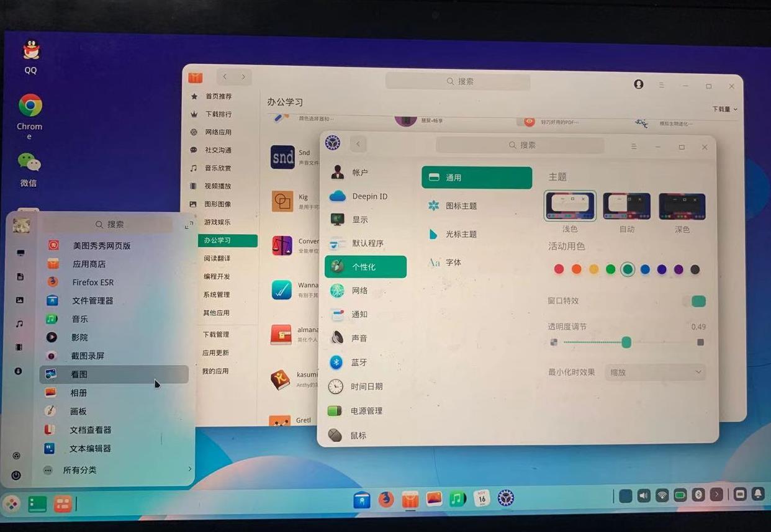Open the 最小化时效果 dropdown showing 缩放
Image resolution: width=771 pixels, height=532 pixels.
pos(654,372)
